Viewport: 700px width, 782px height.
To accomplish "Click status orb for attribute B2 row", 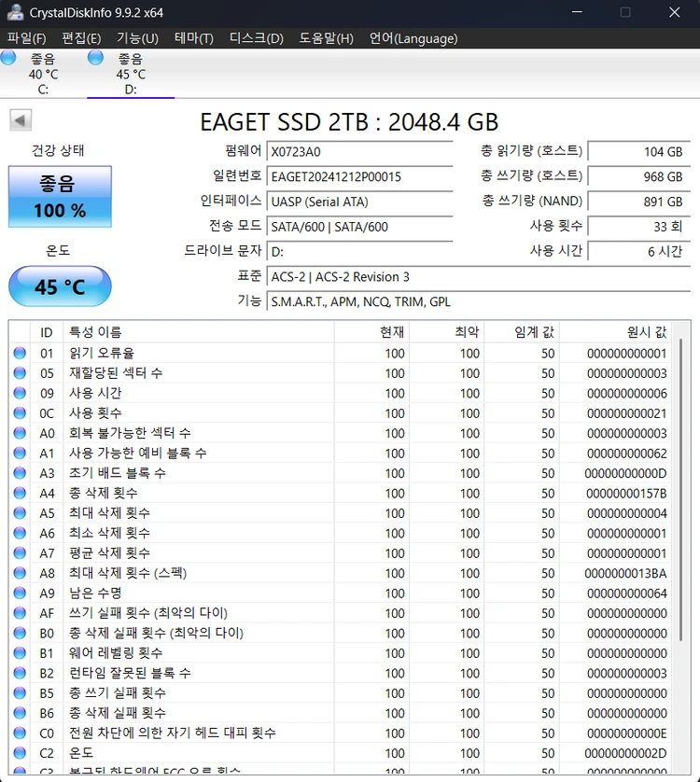I will click(20, 673).
